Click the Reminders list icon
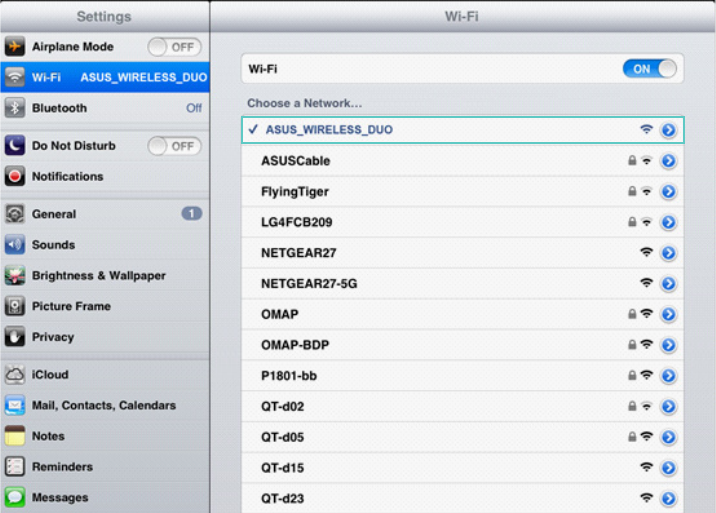This screenshot has width=716, height=513. click(15, 466)
